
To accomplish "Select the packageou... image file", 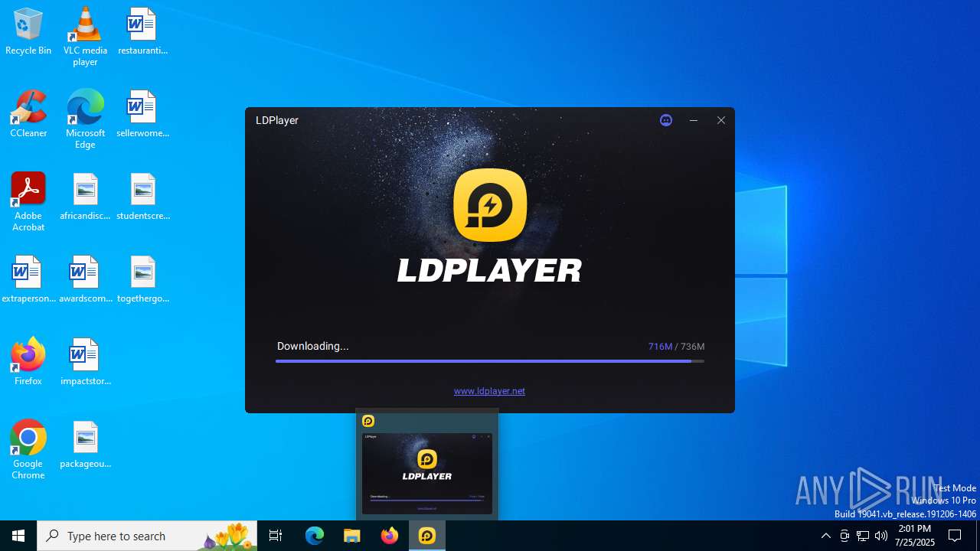I will click(x=85, y=445).
